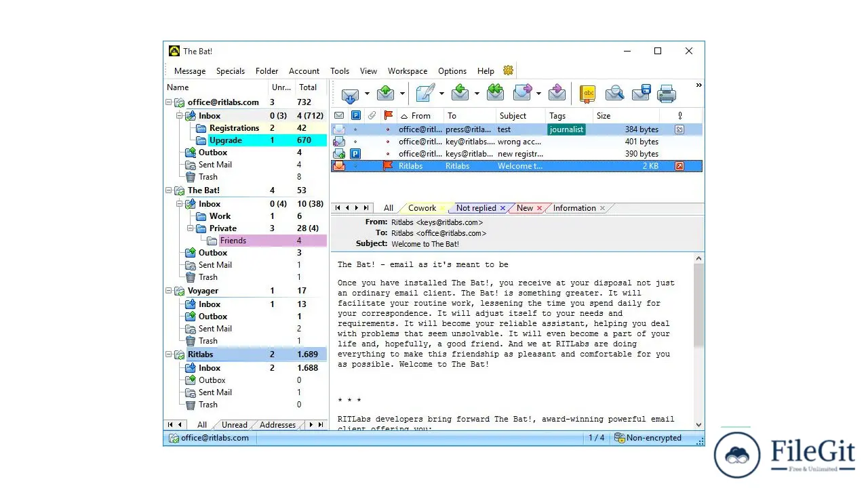The image size is (868, 488).
Task: Close the New message tab
Action: (x=539, y=208)
